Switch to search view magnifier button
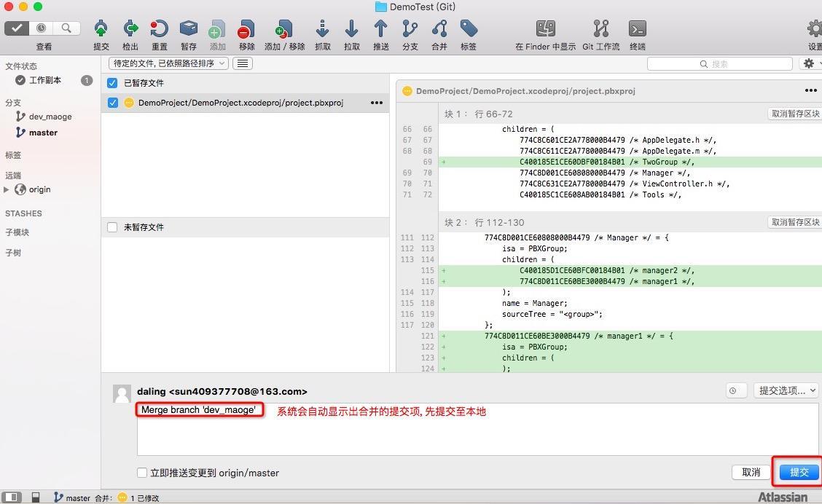 tap(66, 28)
